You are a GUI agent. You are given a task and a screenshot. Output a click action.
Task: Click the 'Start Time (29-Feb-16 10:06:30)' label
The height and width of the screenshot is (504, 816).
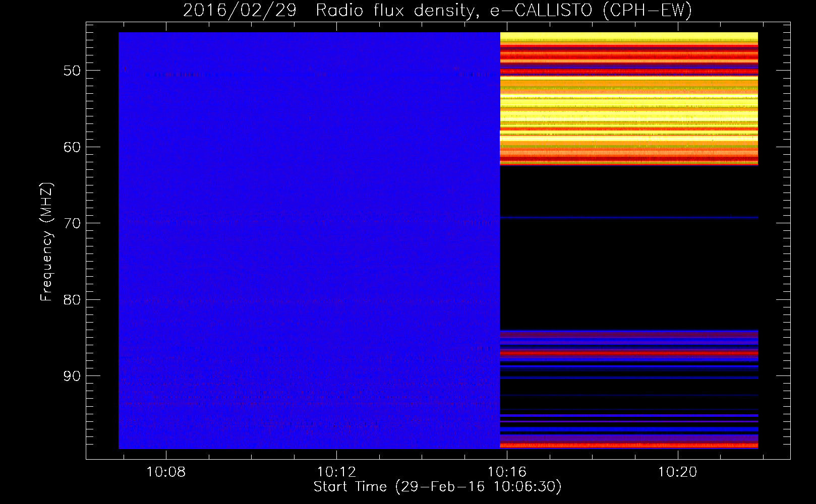[437, 487]
